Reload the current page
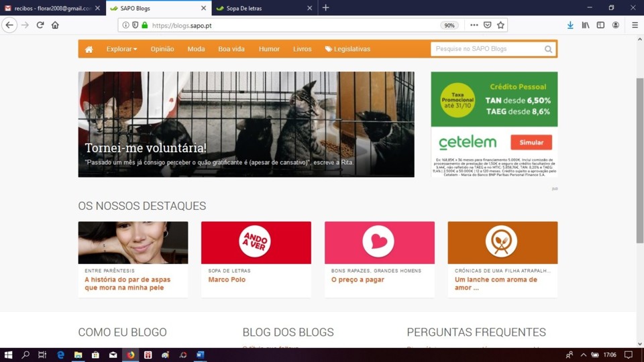 [40, 25]
